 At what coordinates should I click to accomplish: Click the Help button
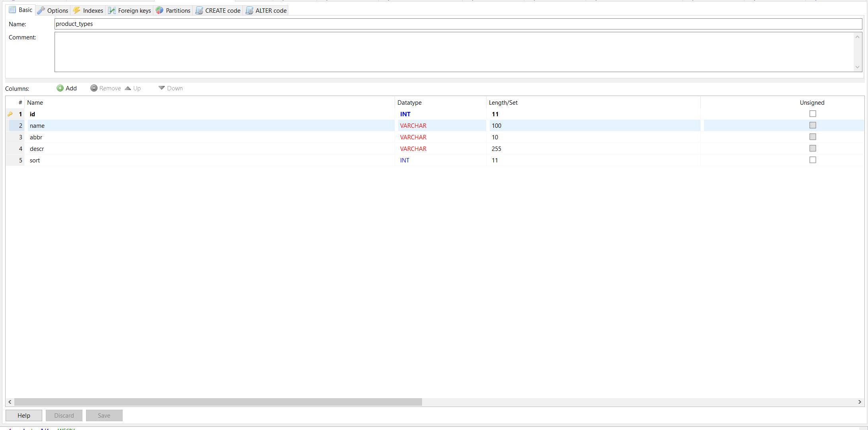click(x=23, y=415)
